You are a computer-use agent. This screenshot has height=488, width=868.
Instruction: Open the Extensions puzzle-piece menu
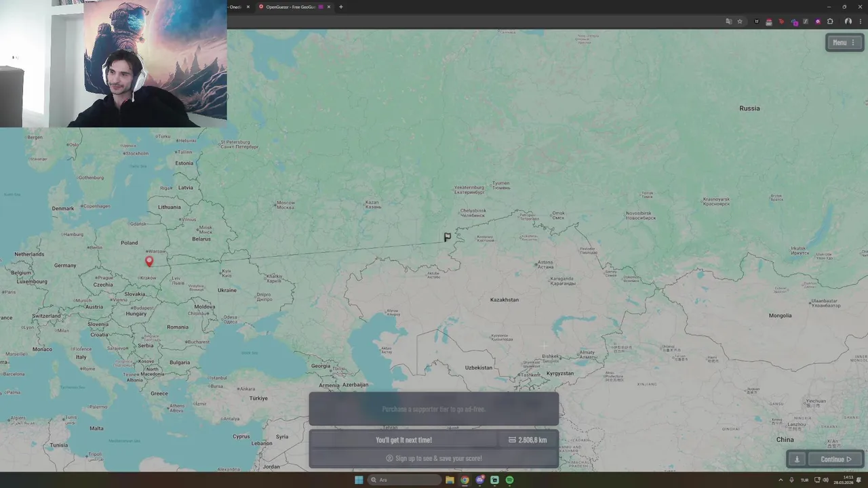point(830,22)
